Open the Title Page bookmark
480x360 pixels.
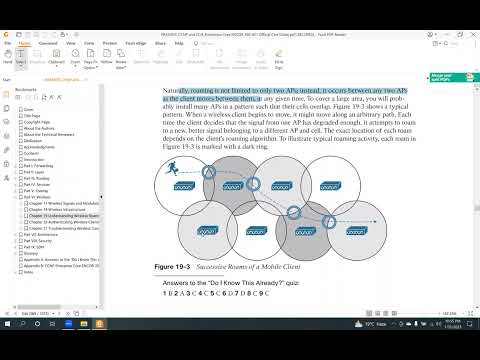coord(32,116)
